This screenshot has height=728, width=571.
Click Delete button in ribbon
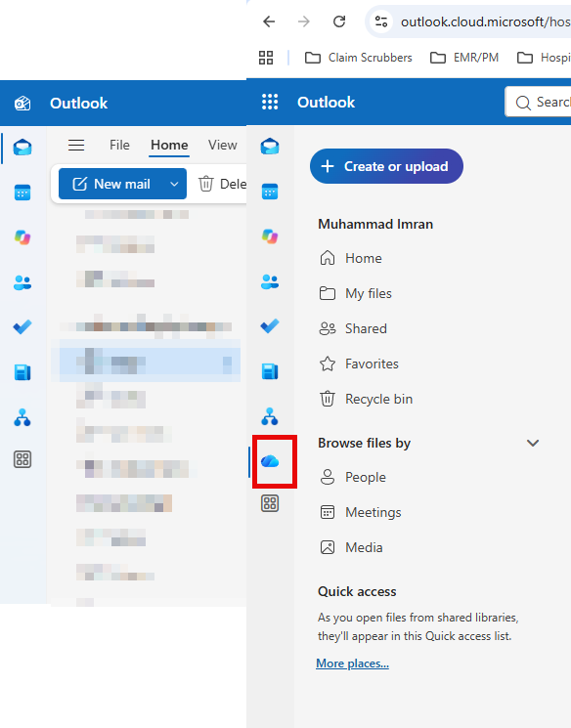[x=222, y=184]
